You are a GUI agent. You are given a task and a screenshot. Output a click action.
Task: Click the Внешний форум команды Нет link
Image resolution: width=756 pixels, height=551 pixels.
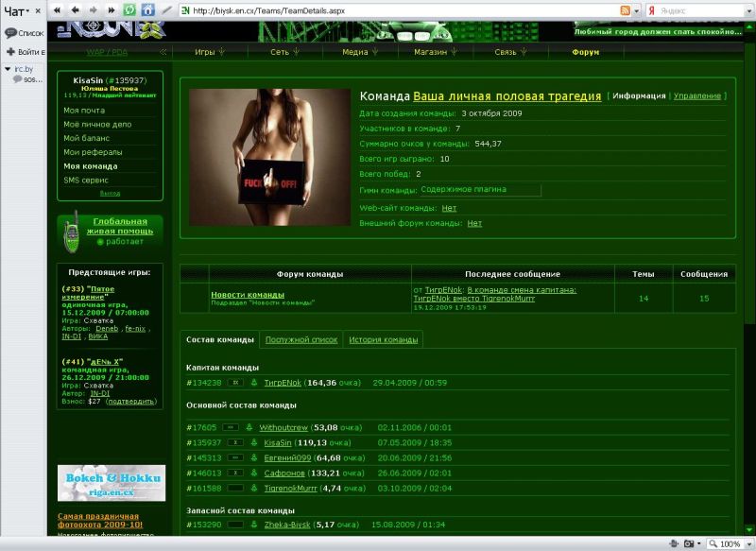(x=474, y=223)
